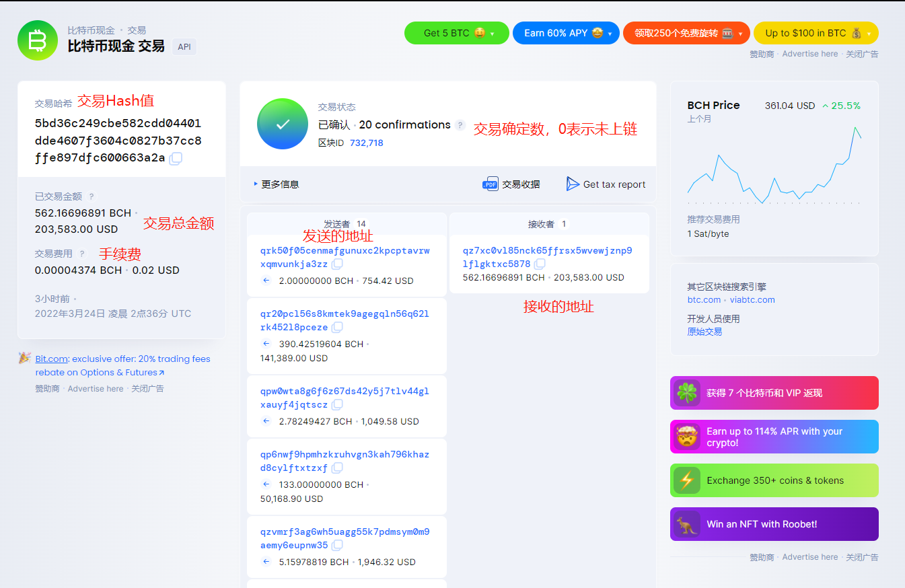905x588 pixels.
Task: Click the Bitcoin Cash logo top left
Action: tap(38, 40)
